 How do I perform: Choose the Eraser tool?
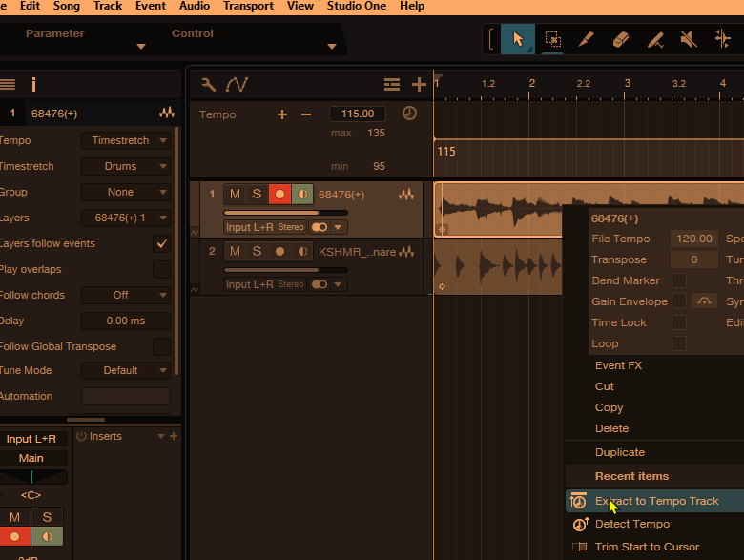point(620,39)
